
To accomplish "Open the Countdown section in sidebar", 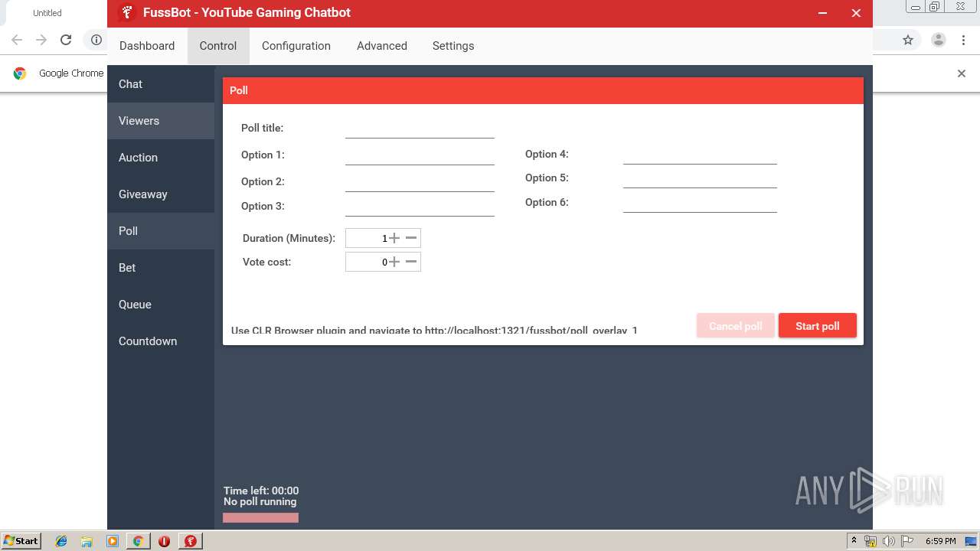I will click(161, 341).
